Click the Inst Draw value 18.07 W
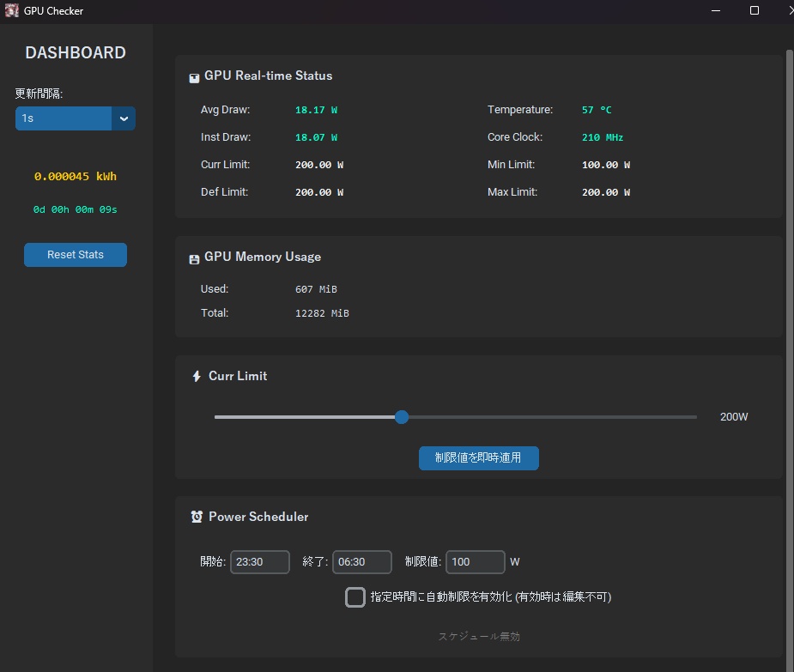 tap(317, 137)
